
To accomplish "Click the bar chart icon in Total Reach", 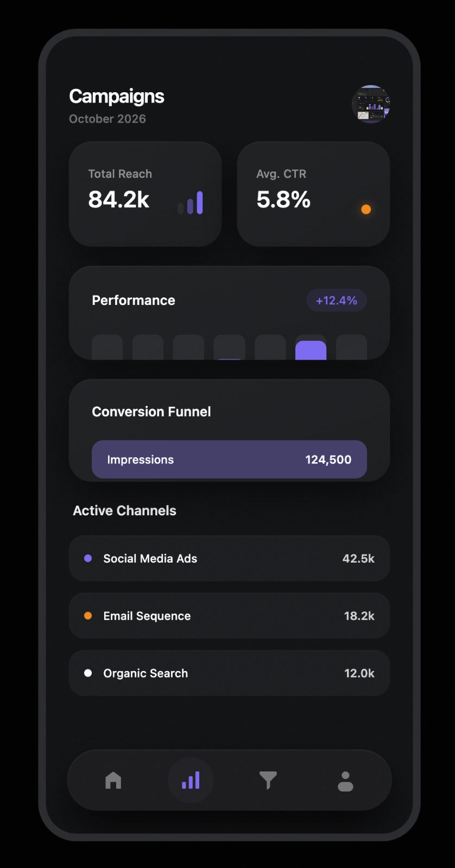I will (x=191, y=203).
